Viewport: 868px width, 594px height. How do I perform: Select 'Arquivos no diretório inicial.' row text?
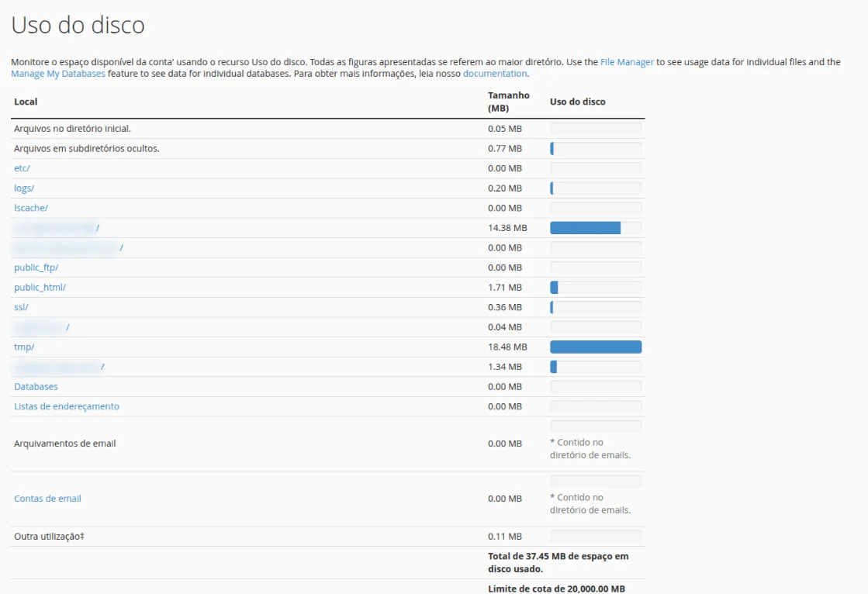point(72,129)
